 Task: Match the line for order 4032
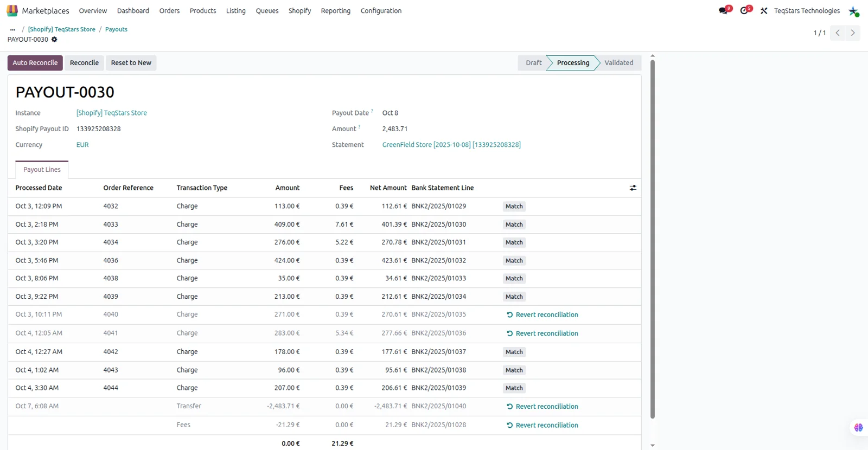coord(514,207)
